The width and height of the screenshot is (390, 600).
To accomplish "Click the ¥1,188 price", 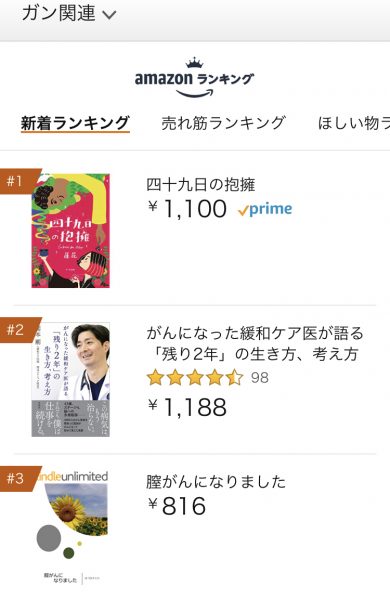I will click(x=187, y=407).
